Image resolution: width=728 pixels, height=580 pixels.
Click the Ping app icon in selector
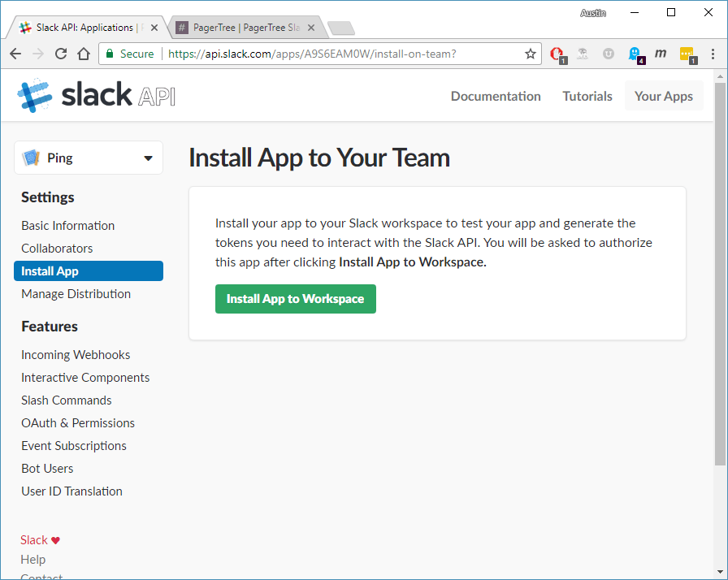[31, 158]
